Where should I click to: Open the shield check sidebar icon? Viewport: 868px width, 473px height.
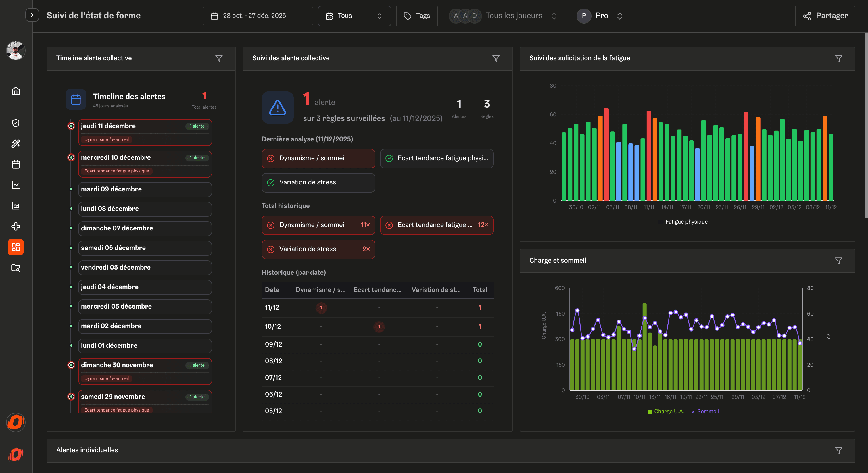[16, 123]
